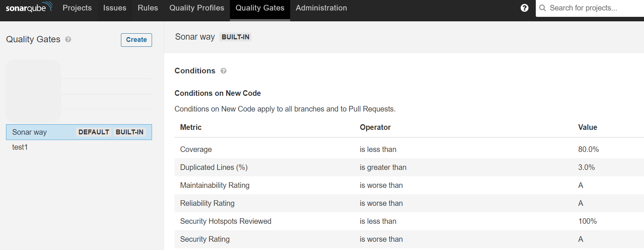Click the Security Hotspots Reviewed row
Viewport: 644px width, 250px height.
pos(225,221)
